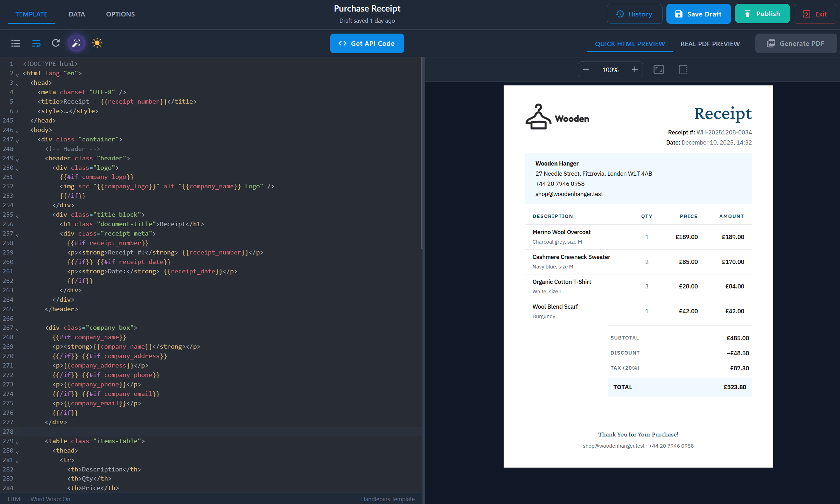The height and width of the screenshot is (504, 840).
Task: Click the HTML language indicator in status bar
Action: click(x=15, y=499)
